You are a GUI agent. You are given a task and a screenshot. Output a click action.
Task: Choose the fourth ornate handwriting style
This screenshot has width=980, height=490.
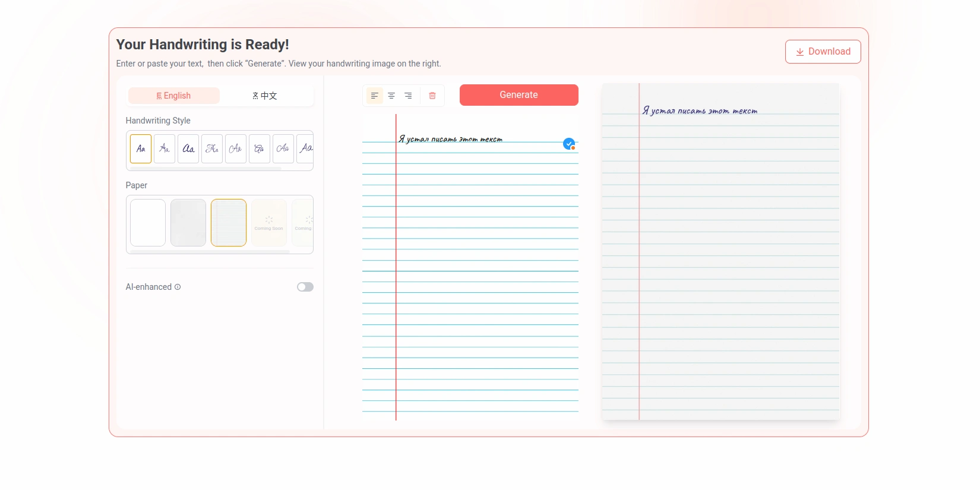[212, 148]
